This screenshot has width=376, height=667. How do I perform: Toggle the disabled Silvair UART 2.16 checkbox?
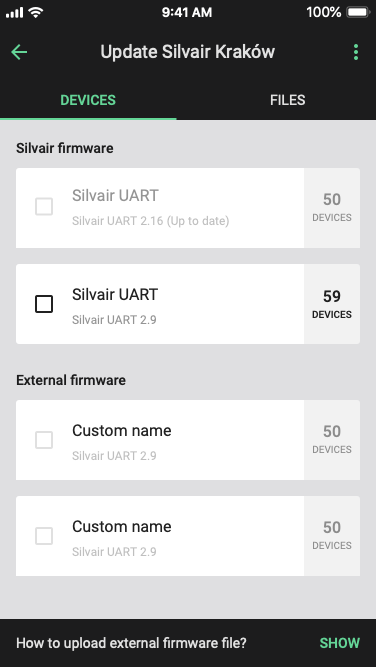44,206
